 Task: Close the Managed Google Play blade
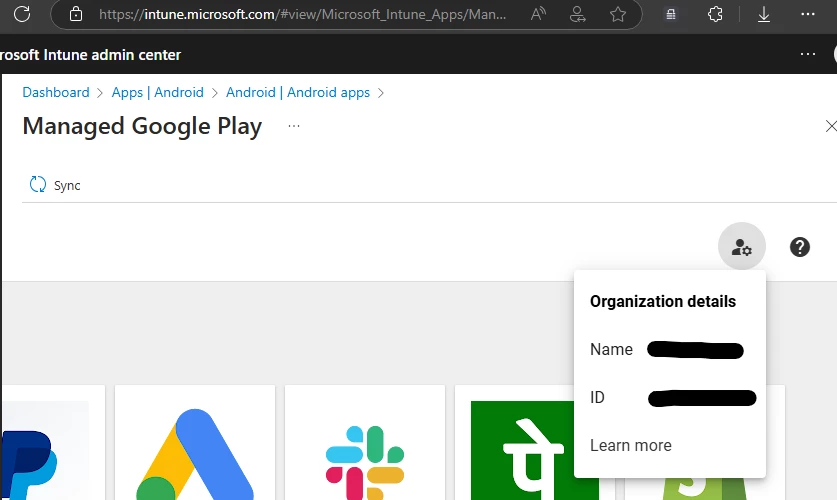[x=831, y=126]
